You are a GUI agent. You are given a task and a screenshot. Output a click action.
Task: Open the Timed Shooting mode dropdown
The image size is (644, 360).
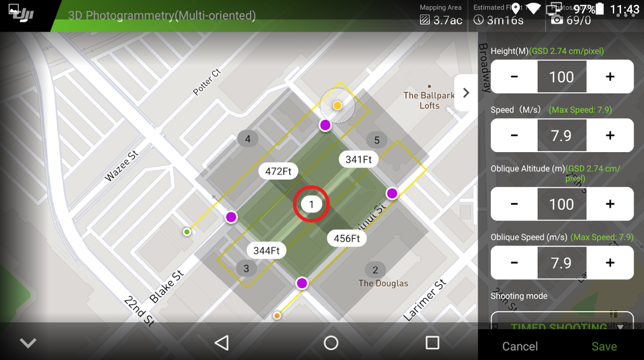[562, 321]
